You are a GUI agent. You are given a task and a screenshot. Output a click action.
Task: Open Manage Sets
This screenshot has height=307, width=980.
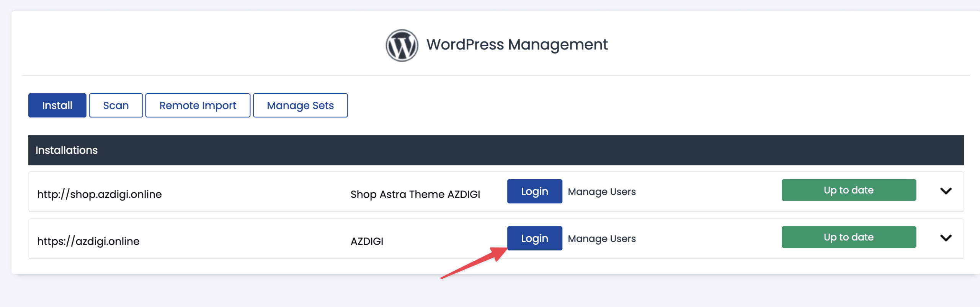click(x=300, y=106)
